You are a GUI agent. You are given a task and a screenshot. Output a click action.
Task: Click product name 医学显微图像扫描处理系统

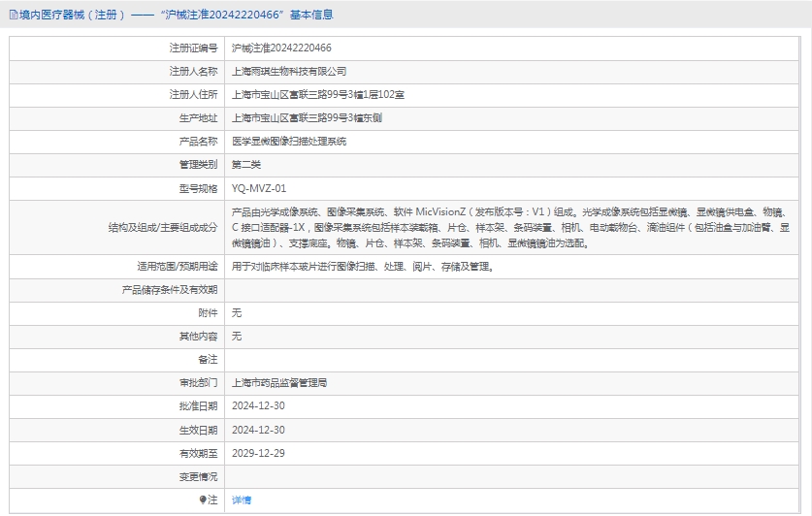(x=289, y=141)
